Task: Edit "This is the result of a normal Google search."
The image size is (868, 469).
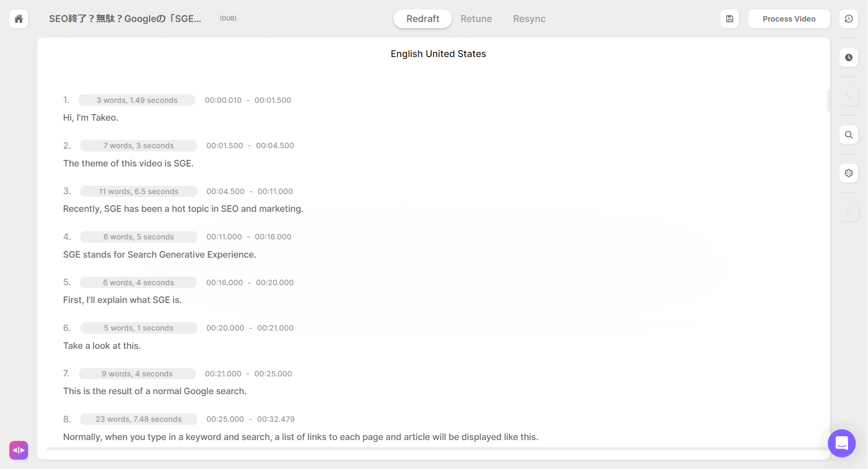Action: pyautogui.click(x=155, y=391)
